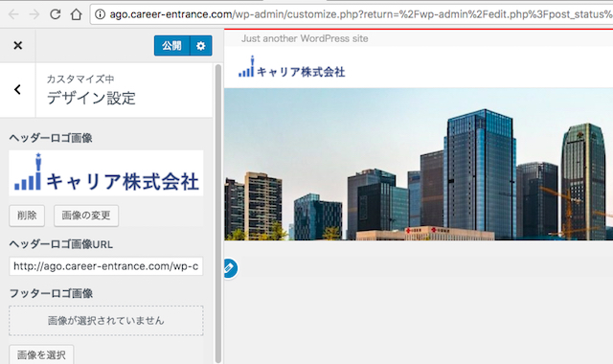Click the 画像が選択されていません placeholder box
The height and width of the screenshot is (364, 613).
pos(106,321)
